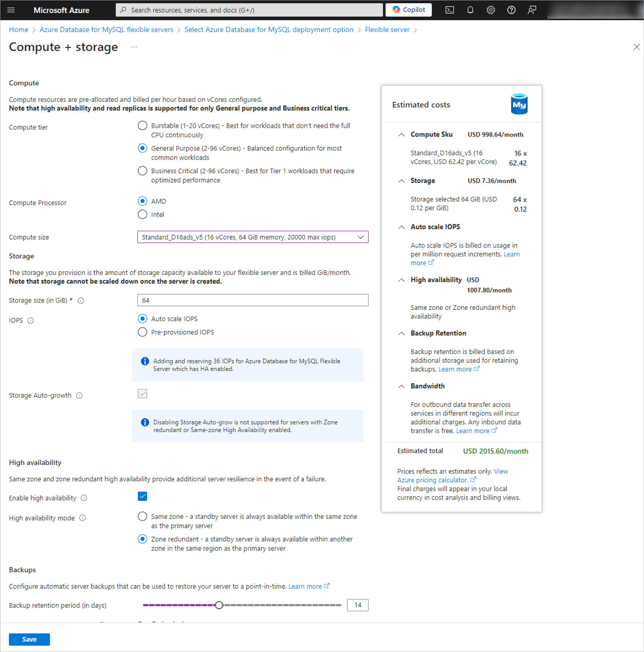Open feedback icon in header
644x652 pixels.
532,10
